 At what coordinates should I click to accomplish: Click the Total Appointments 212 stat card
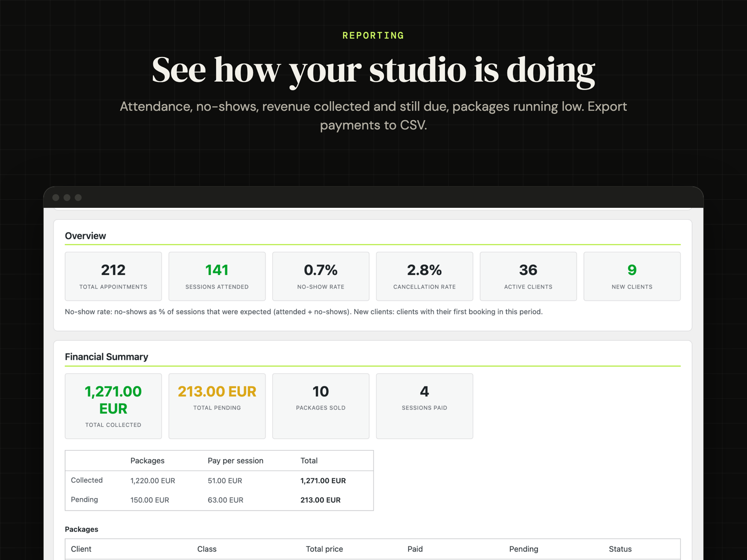[x=113, y=276]
